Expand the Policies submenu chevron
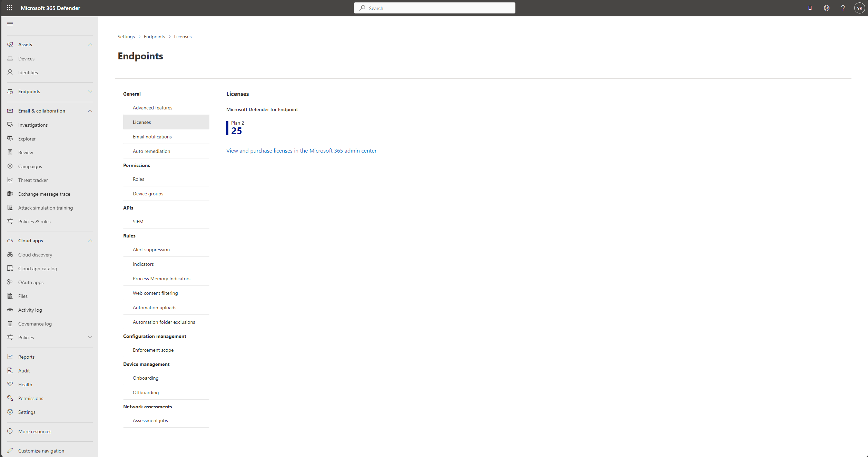Viewport: 868px width, 457px height. (x=90, y=338)
